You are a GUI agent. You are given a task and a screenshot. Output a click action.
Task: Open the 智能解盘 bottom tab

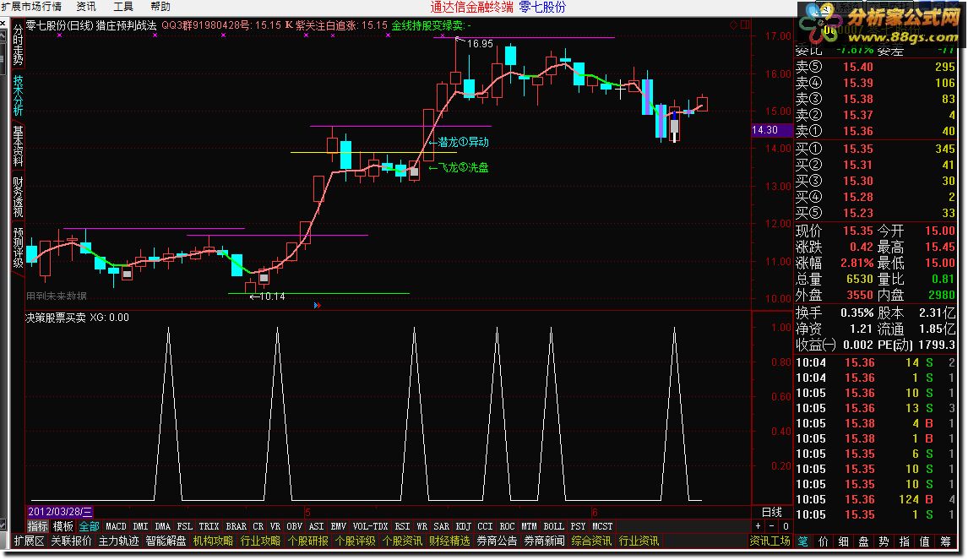point(166,541)
